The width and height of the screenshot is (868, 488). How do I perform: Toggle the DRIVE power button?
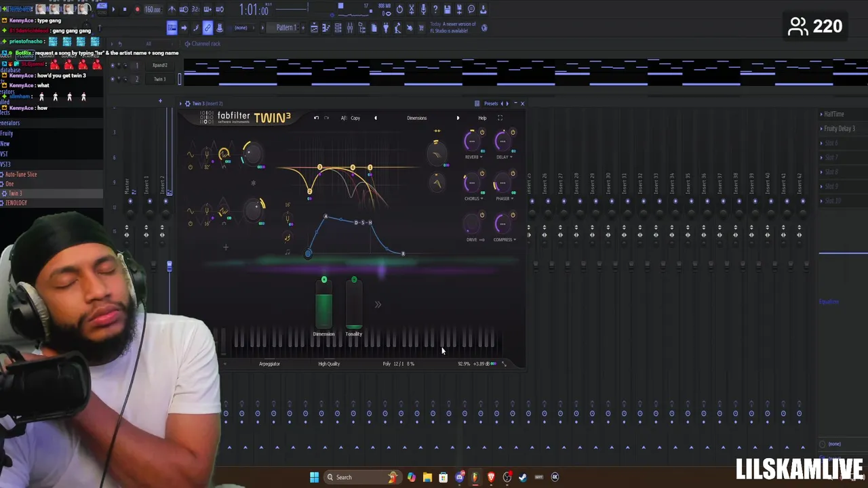[x=482, y=216]
